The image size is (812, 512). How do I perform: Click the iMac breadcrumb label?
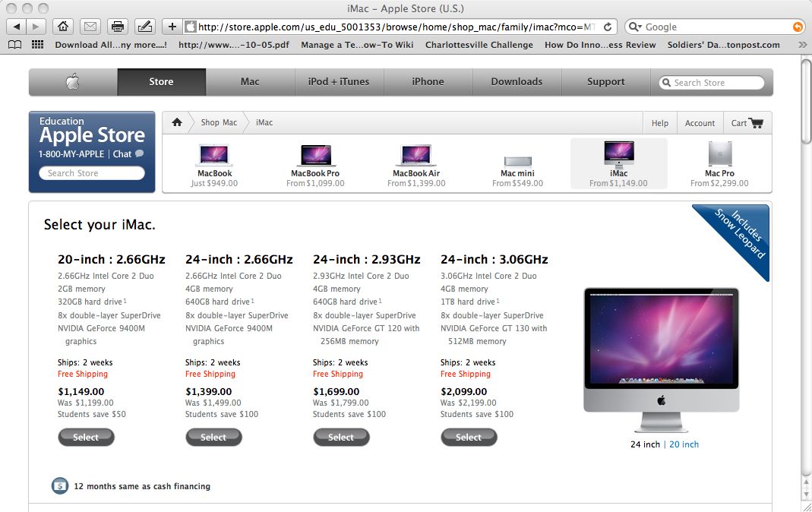point(264,123)
